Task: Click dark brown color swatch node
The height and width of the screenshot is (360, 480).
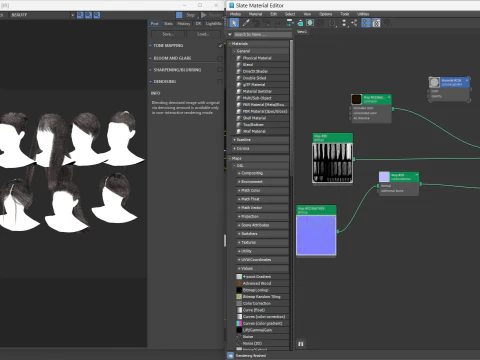Action: [x=356, y=99]
